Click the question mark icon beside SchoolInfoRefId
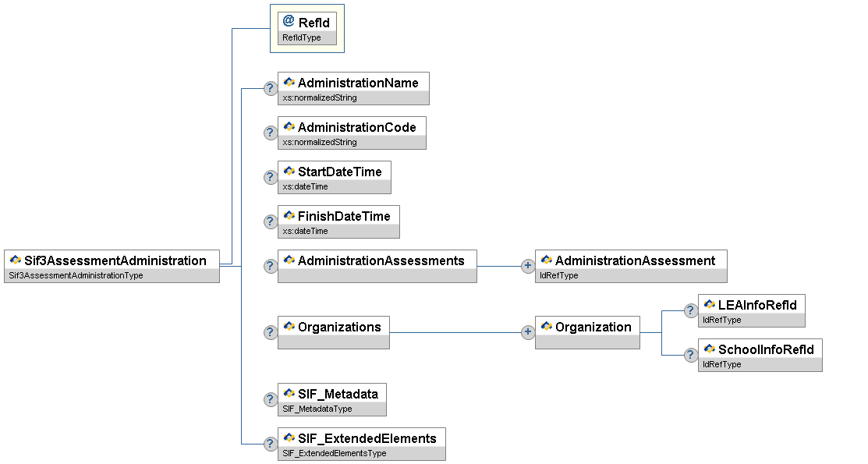 (x=690, y=355)
